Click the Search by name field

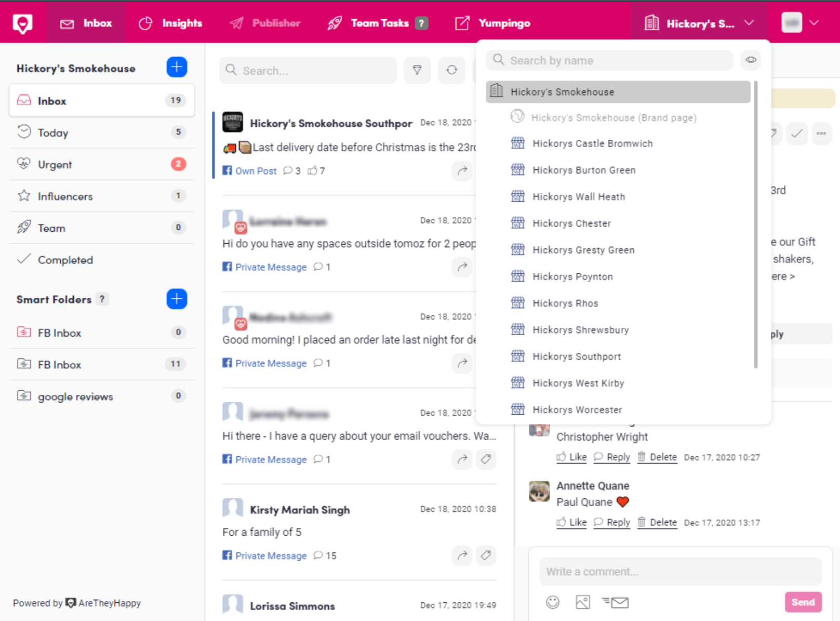[610, 60]
